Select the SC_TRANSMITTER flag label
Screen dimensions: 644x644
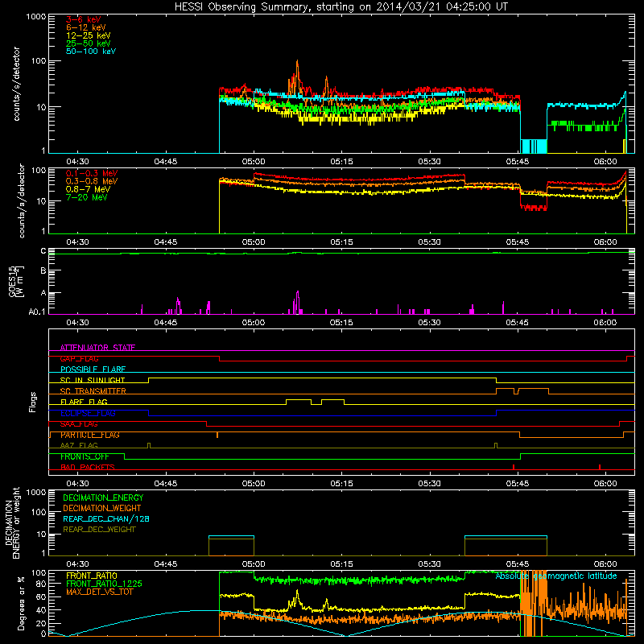tap(93, 391)
